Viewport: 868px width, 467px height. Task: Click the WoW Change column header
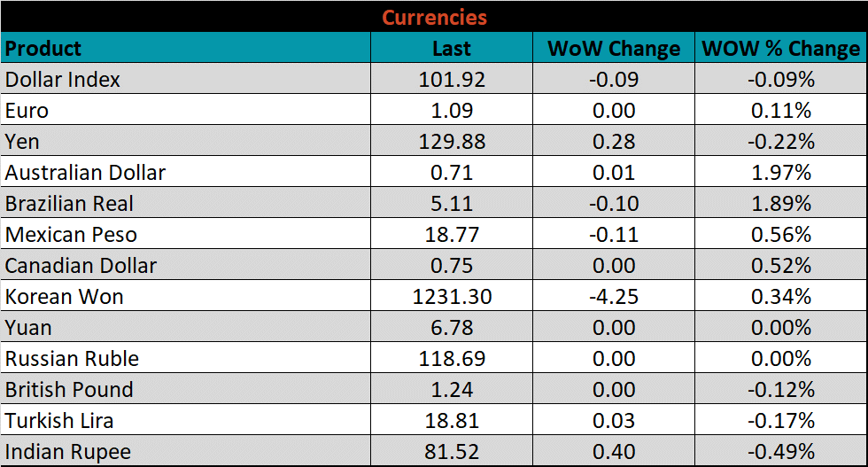click(614, 48)
